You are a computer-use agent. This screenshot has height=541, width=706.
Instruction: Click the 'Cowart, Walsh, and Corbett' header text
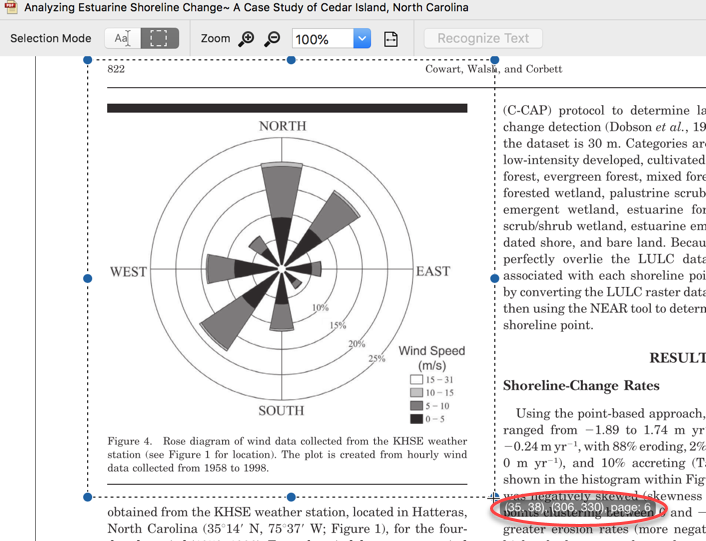point(494,69)
